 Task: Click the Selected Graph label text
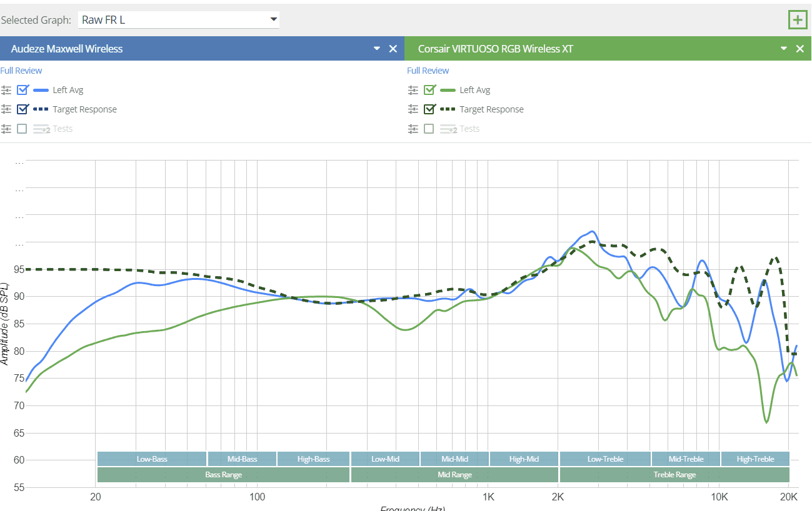click(x=36, y=20)
